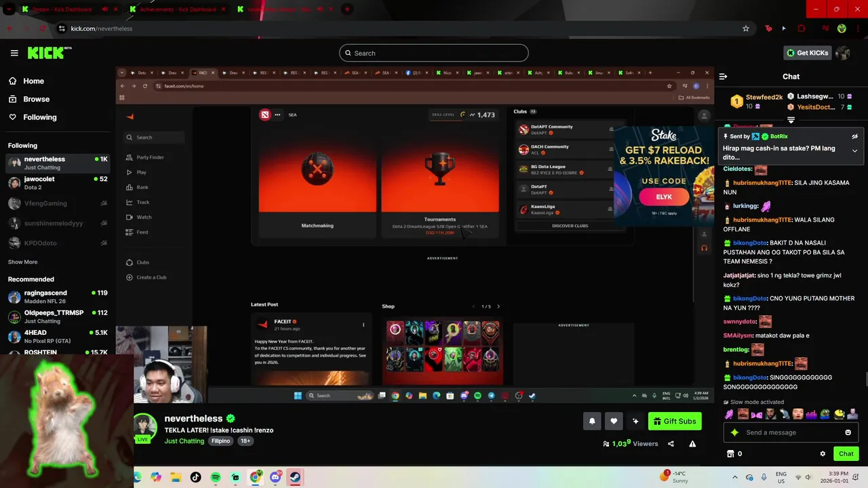868x488 pixels.
Task: Click the sparkle subscribe icon
Action: click(x=635, y=421)
